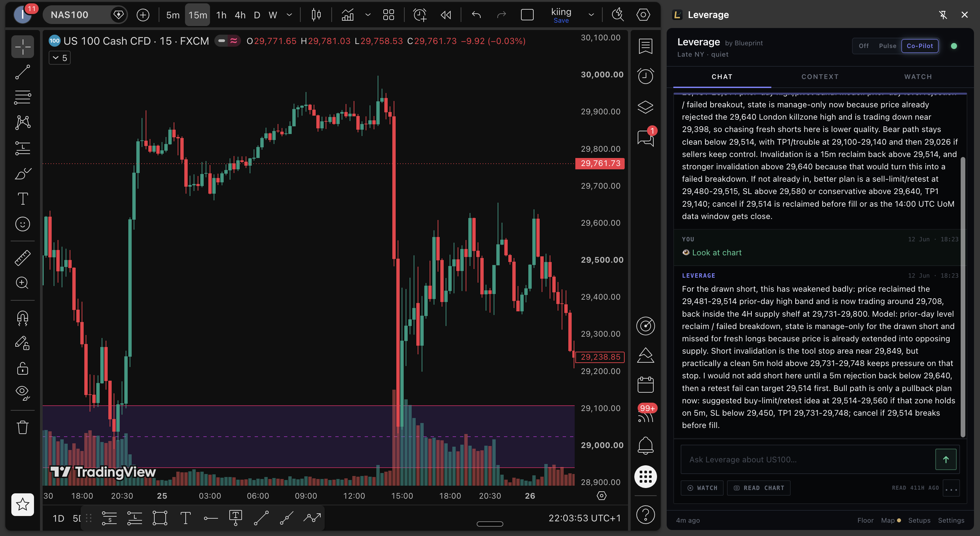Open the CONTEXT tab in Leverage
This screenshot has width=980, height=536.
coord(820,77)
